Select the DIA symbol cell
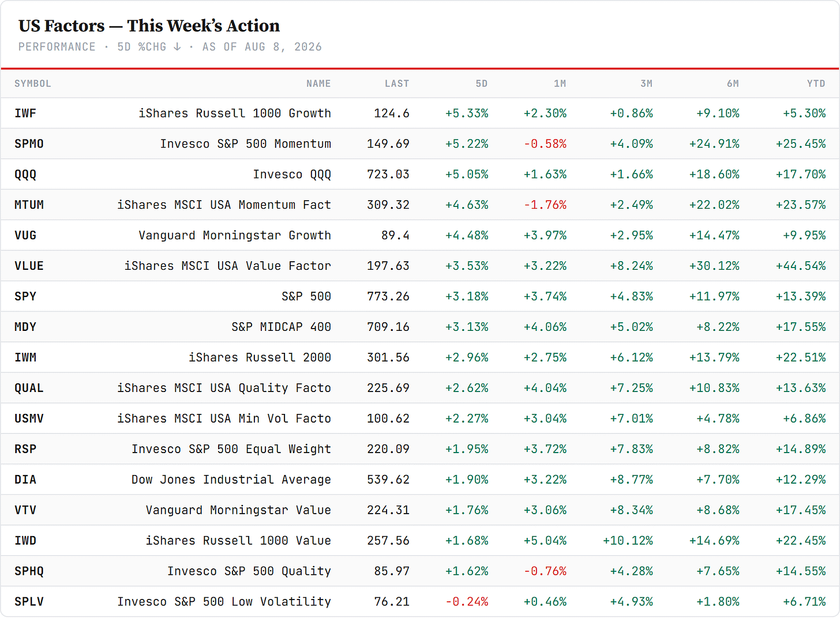This screenshot has height=618, width=840. point(25,480)
